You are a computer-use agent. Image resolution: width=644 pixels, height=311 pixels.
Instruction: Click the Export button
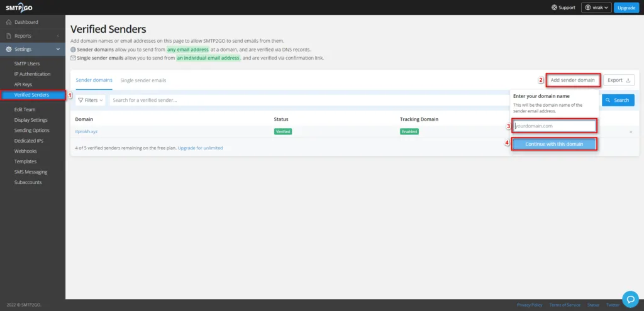(x=619, y=80)
